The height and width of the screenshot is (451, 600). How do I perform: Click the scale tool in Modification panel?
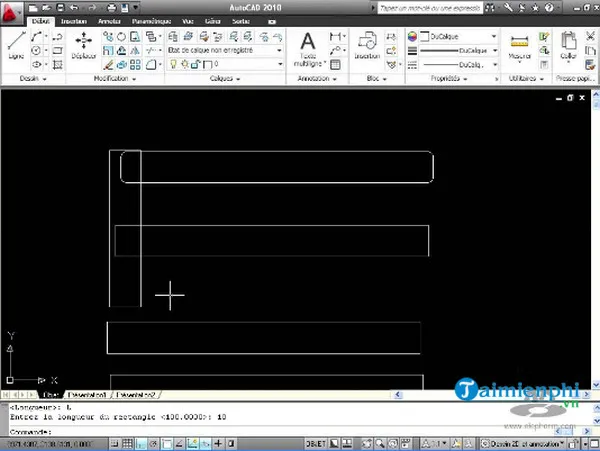[x=108, y=50]
